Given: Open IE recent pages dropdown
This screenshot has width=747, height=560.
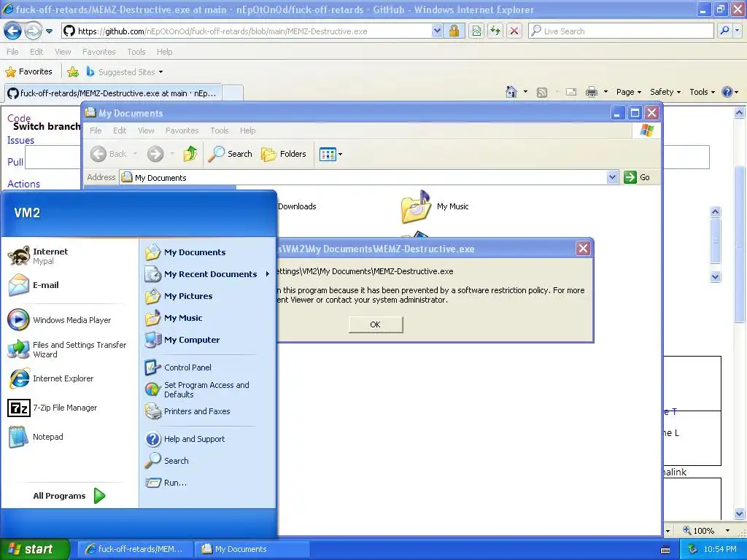Looking at the screenshot, I should click(x=49, y=31).
